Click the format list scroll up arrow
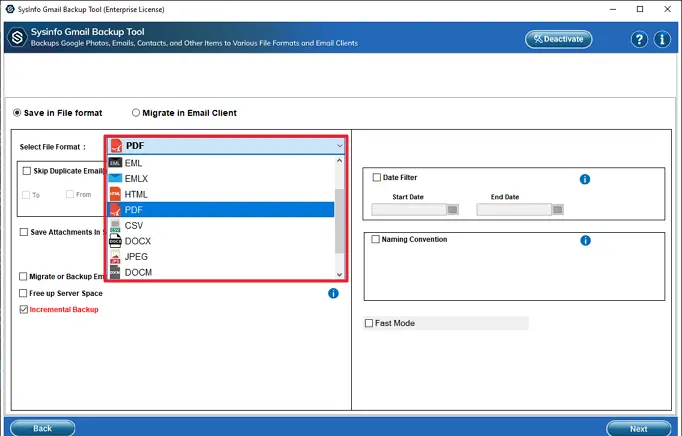This screenshot has height=436, width=682. (340, 161)
